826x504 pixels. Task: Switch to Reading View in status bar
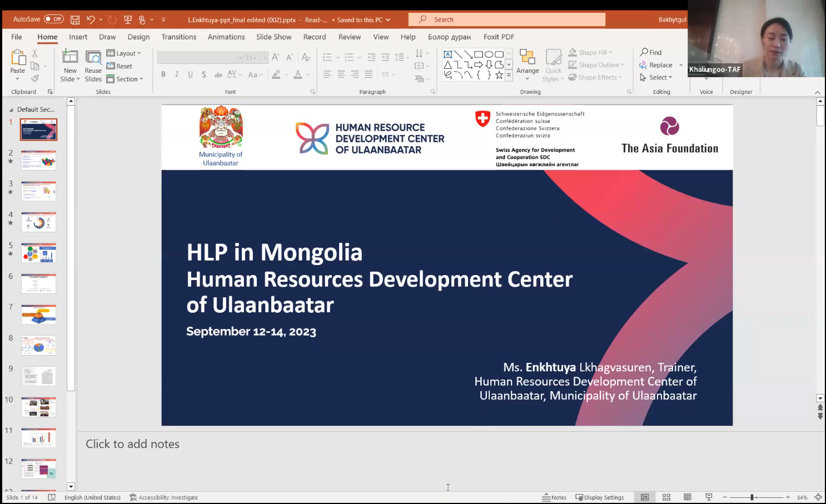coord(688,497)
